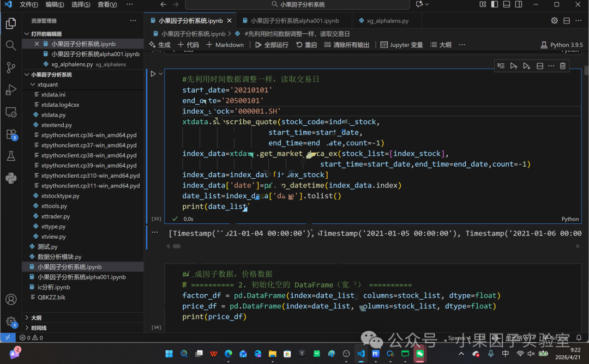Screen dimensions: 589x364
Task: Toggle the bottom panel visibility
Action: click(507, 4)
